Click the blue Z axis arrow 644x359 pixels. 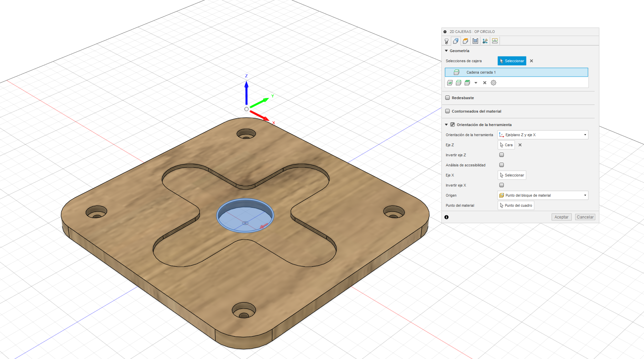[246, 92]
